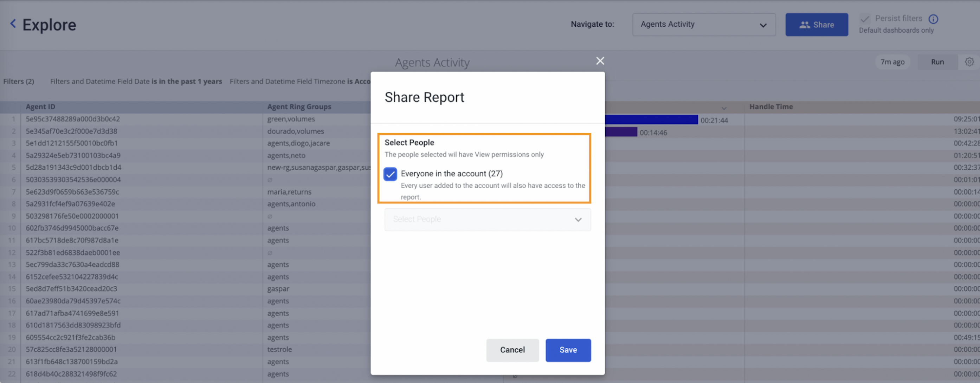
Task: Select agent ID 5e1dd1212155f50010bc0fb1
Action: pos(71,143)
